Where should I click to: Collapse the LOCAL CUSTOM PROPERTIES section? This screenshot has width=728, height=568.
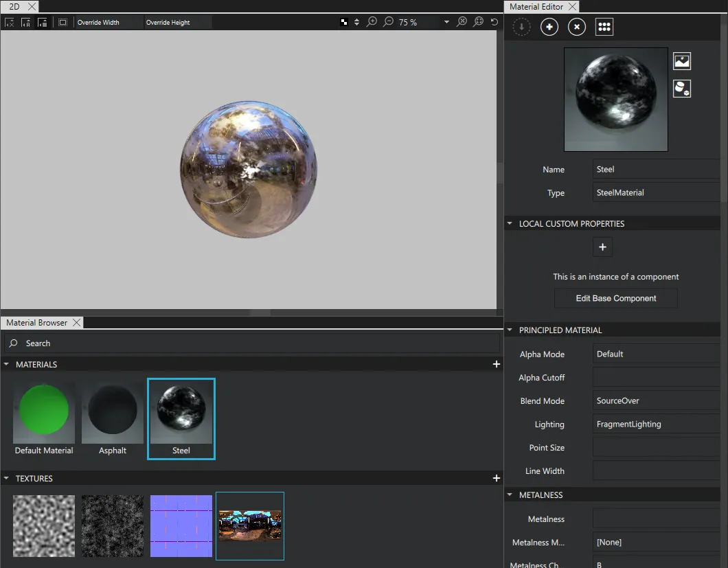[510, 224]
